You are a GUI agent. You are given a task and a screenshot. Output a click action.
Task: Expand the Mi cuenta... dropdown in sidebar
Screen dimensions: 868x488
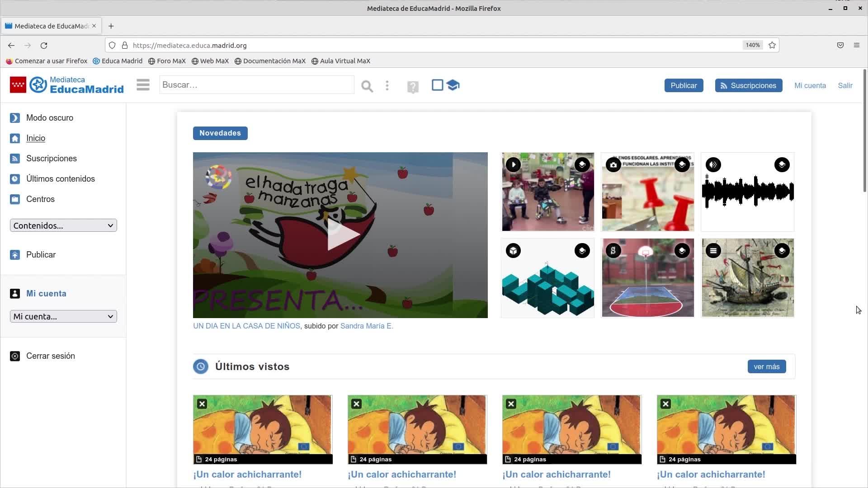pos(63,316)
